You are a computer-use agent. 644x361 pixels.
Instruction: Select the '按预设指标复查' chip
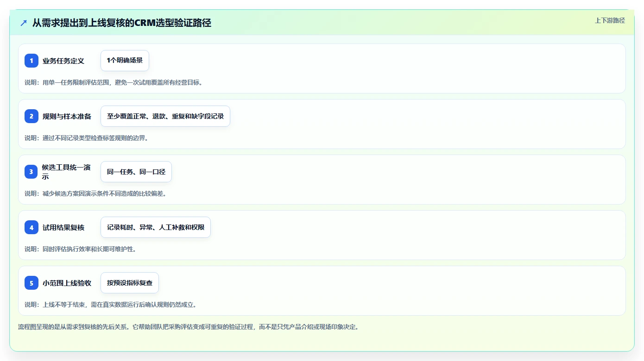(130, 283)
